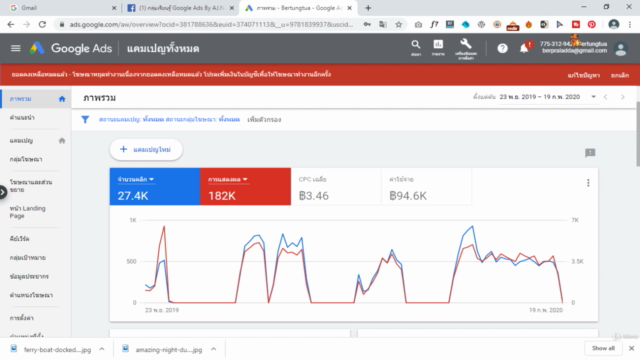Select the CPC average metric card
Image resolution: width=640 pixels, height=360 pixels.
pos(336,187)
